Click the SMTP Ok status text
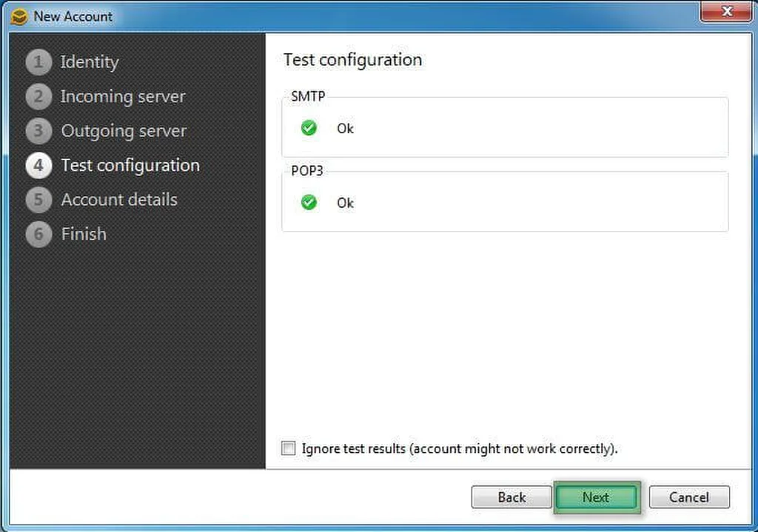The width and height of the screenshot is (758, 532). pos(345,129)
